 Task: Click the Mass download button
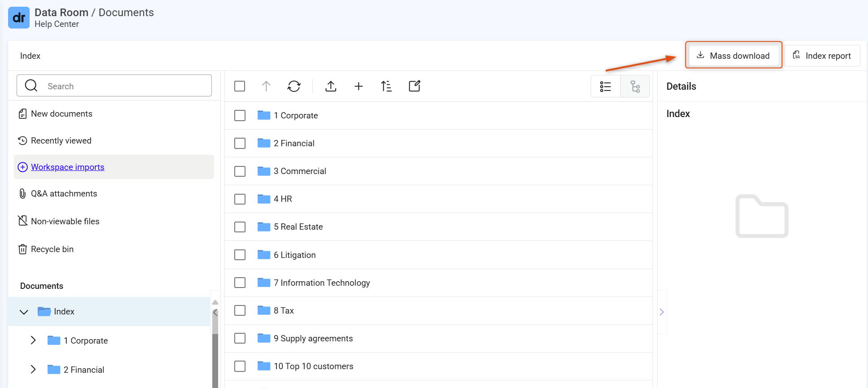[x=733, y=56]
